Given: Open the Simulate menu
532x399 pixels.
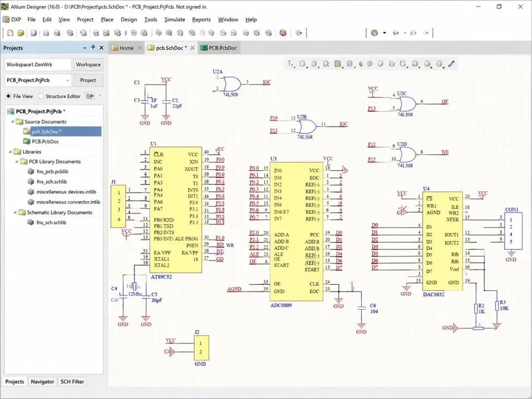Looking at the screenshot, I should (x=175, y=19).
